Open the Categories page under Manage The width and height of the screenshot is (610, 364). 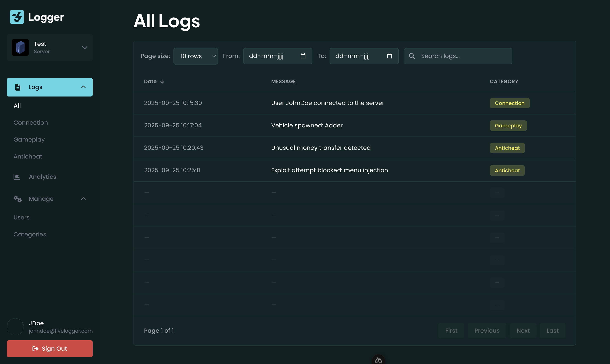[x=30, y=234]
